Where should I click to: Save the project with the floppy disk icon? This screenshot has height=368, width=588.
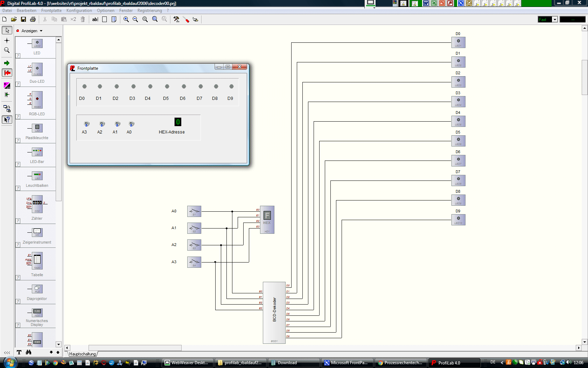[x=23, y=19]
